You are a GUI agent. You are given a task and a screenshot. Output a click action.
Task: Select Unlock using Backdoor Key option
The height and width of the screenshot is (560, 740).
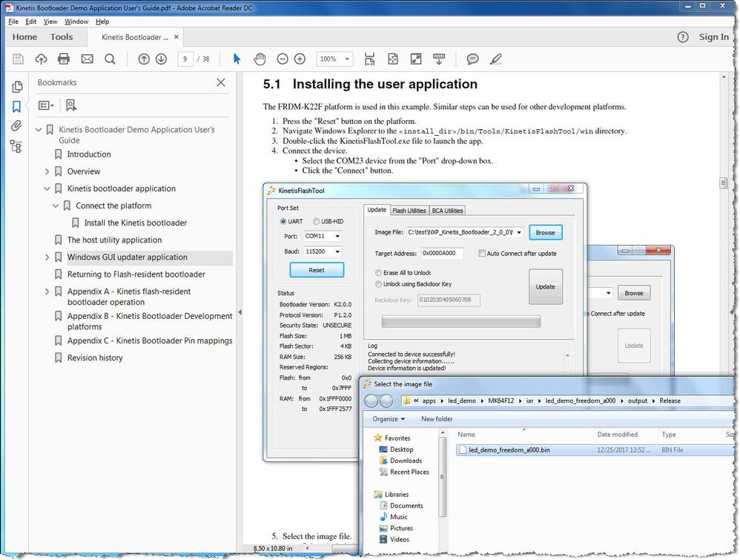[378, 284]
